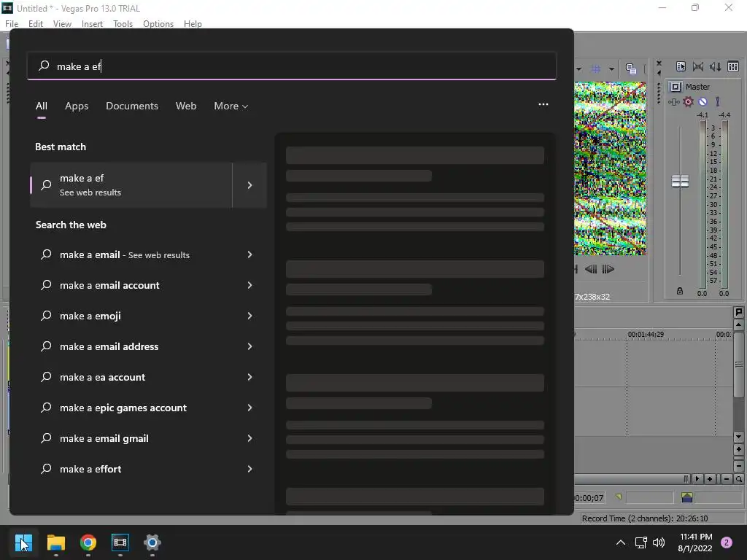Close the Master bus panel
Screen dimensions: 747x560
(659, 63)
